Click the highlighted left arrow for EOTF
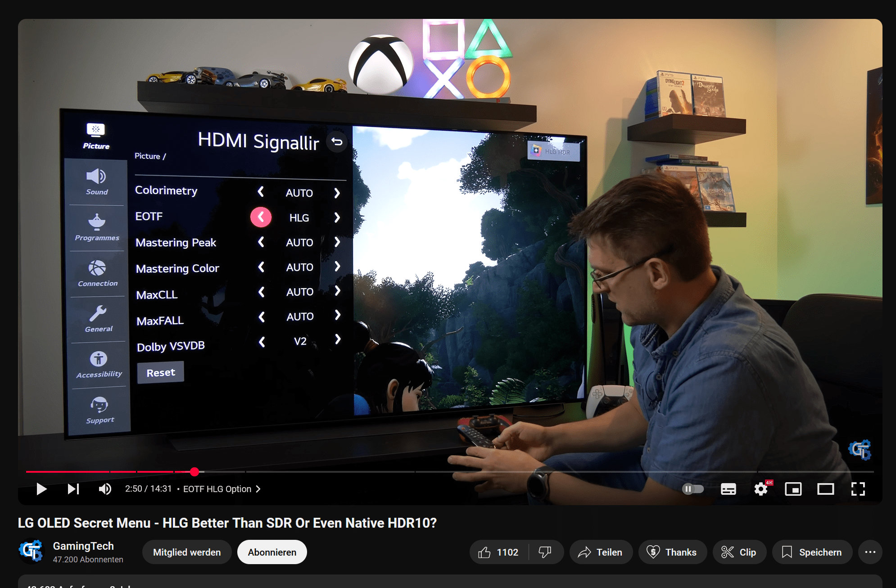The image size is (896, 588). tap(261, 217)
